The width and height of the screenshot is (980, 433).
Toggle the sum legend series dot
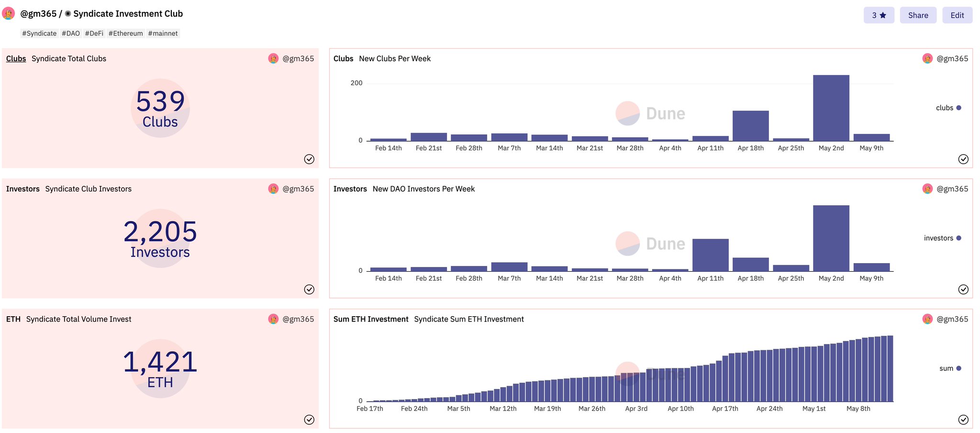(x=958, y=368)
